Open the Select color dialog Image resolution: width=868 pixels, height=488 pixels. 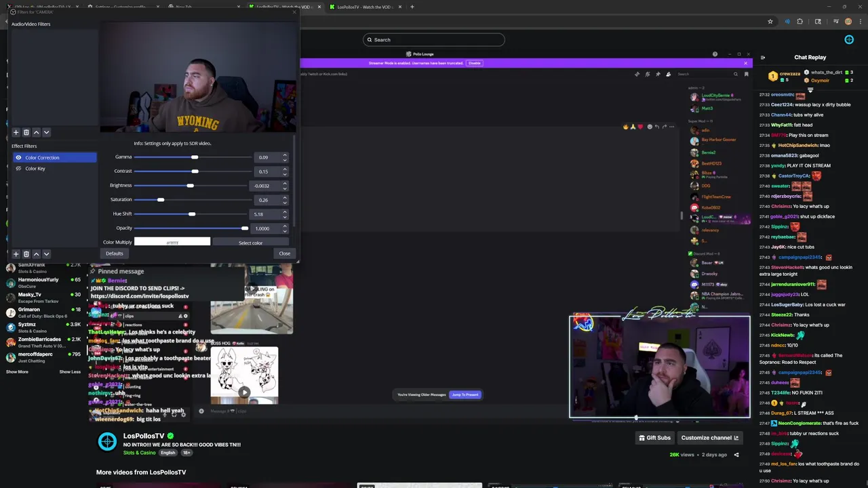click(250, 243)
